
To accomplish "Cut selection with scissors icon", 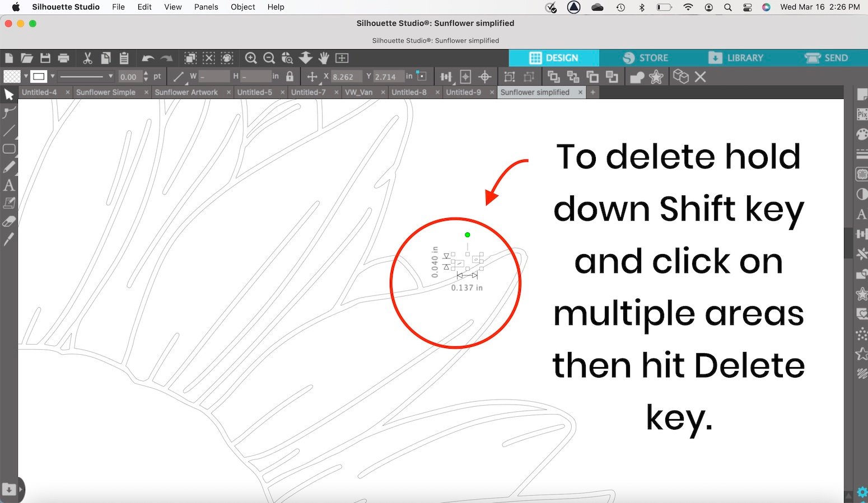I will coord(87,58).
